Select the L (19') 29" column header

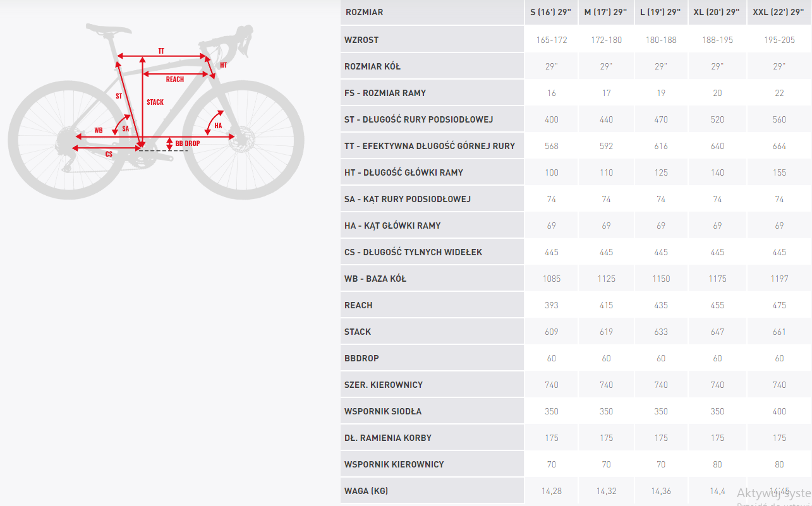point(661,13)
